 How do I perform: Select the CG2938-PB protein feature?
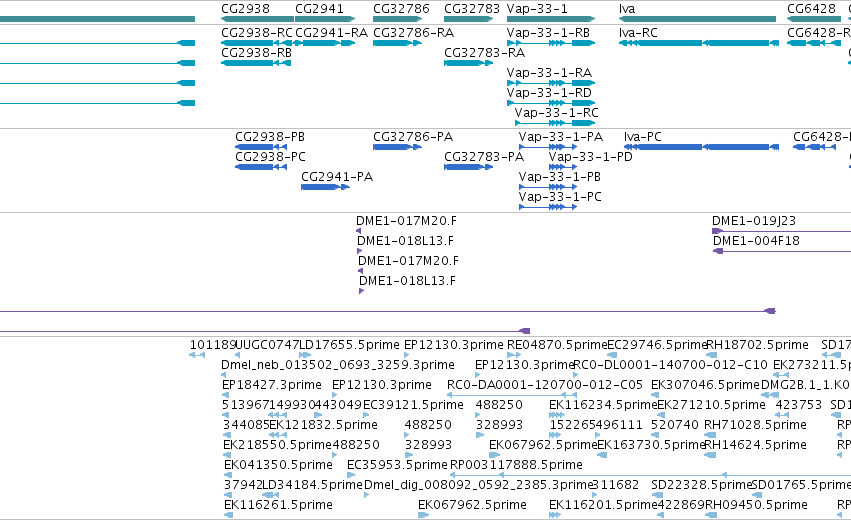pos(261,147)
